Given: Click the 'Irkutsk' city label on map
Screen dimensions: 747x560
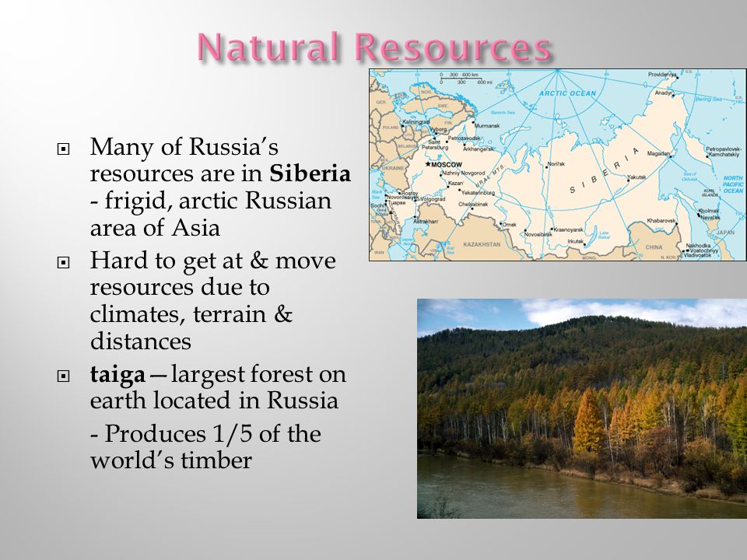Looking at the screenshot, I should (575, 241).
